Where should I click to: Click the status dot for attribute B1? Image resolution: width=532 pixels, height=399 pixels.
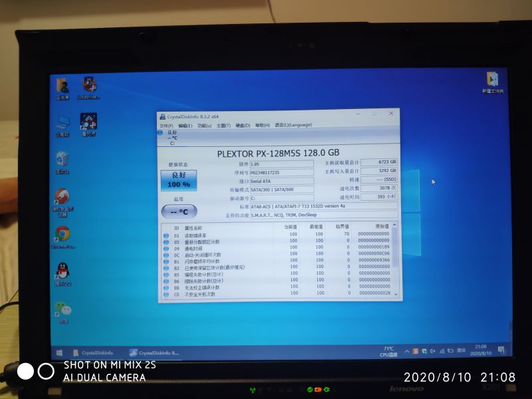166,261
